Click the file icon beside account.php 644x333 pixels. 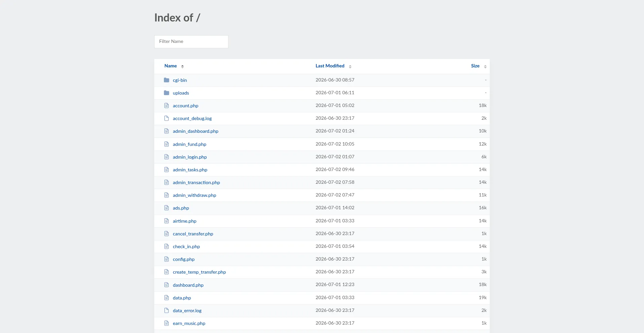point(166,106)
